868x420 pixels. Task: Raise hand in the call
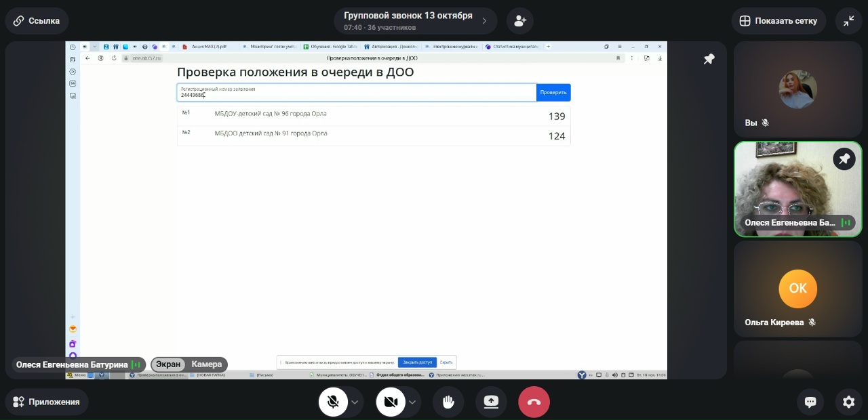(x=448, y=402)
